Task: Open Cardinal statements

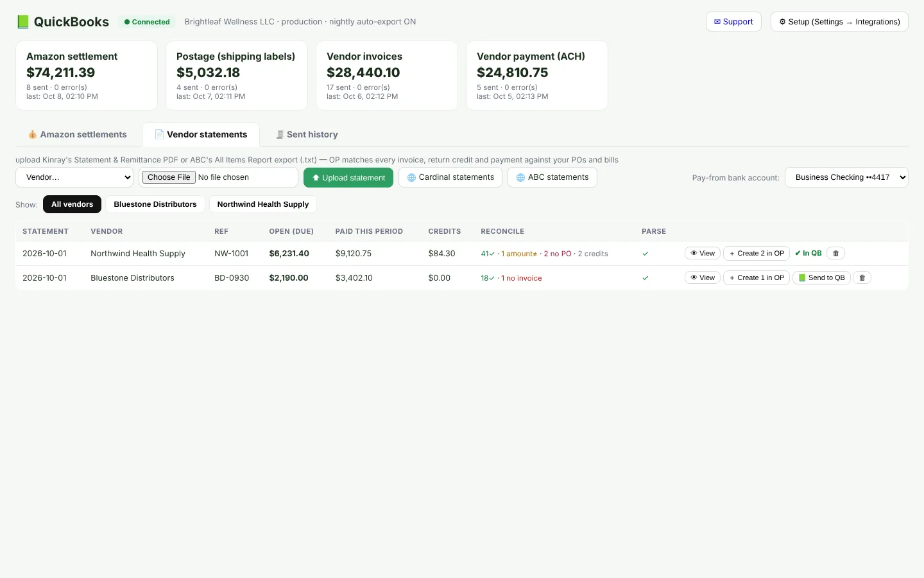Action: tap(450, 177)
